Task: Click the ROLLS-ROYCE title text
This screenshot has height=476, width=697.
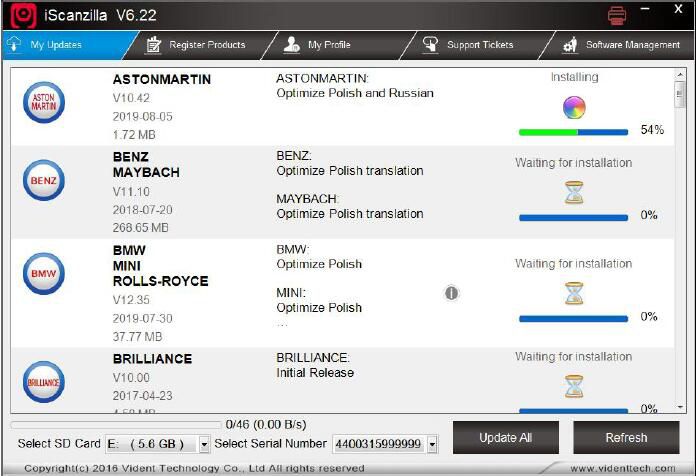Action: pos(160,281)
